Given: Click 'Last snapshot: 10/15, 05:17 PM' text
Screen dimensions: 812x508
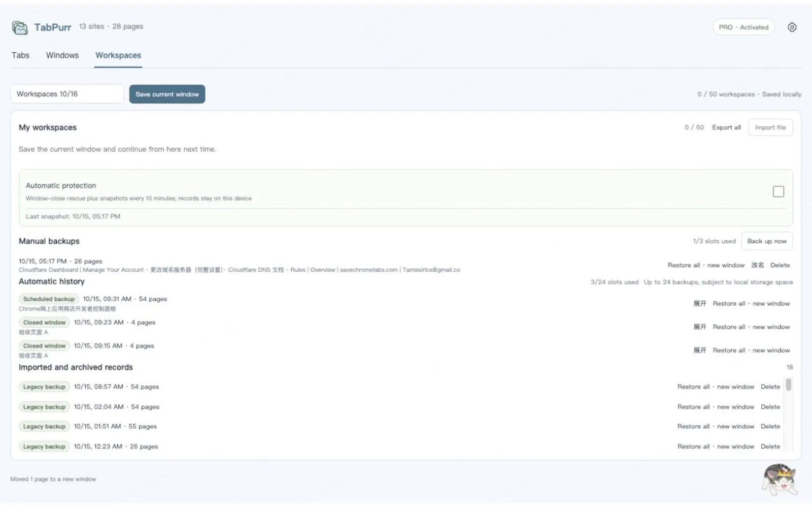Looking at the screenshot, I should tap(73, 216).
